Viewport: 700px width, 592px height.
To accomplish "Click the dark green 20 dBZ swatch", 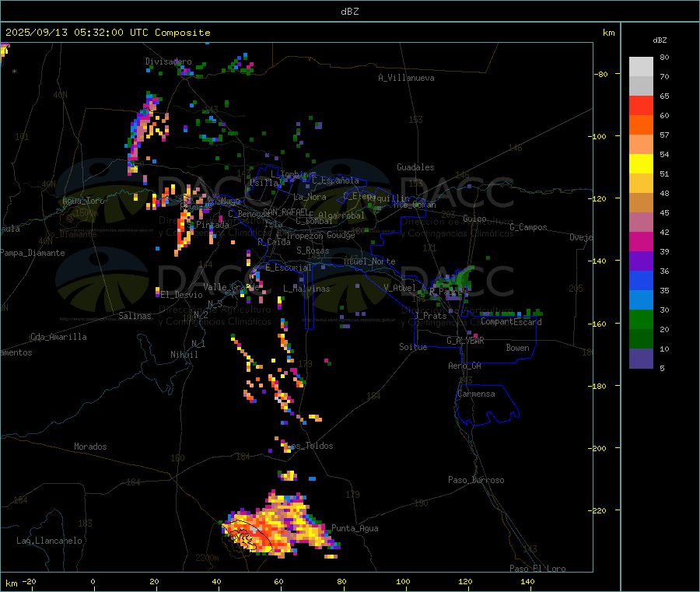I will 641,338.
